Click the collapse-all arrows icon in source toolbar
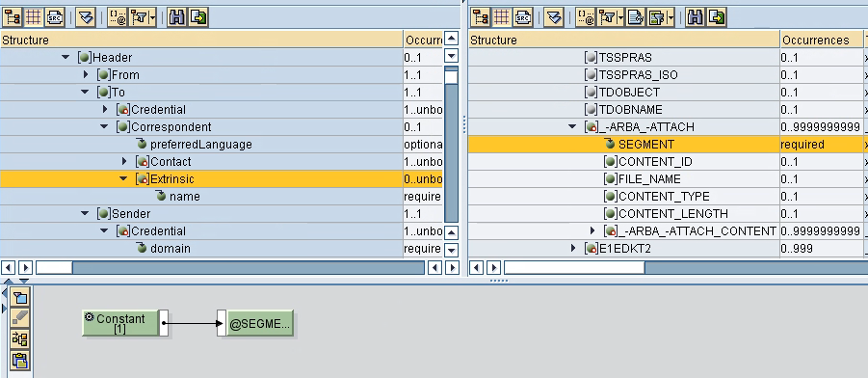The width and height of the screenshot is (868, 378). point(85,17)
